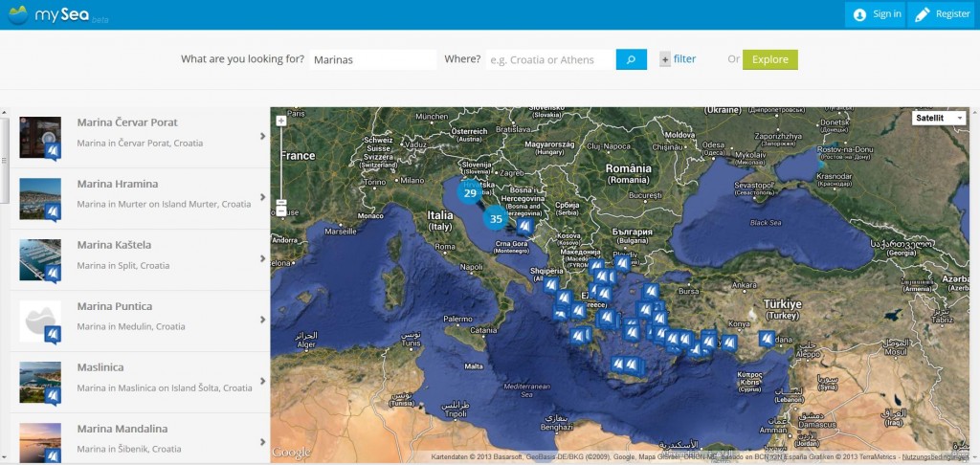980x465 pixels.
Task: Click the map zoom slider handle
Action: tap(281, 203)
